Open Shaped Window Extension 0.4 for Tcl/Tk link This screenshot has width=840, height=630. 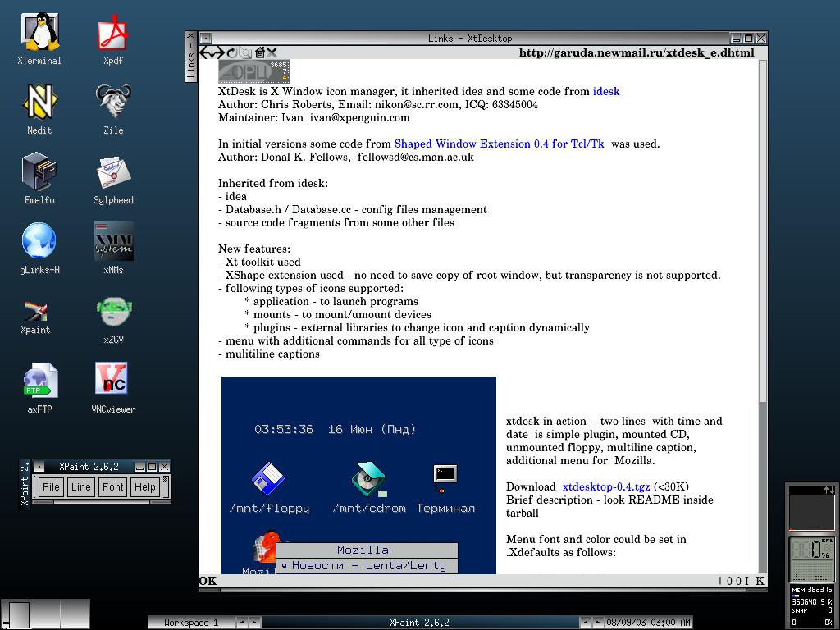(x=499, y=144)
